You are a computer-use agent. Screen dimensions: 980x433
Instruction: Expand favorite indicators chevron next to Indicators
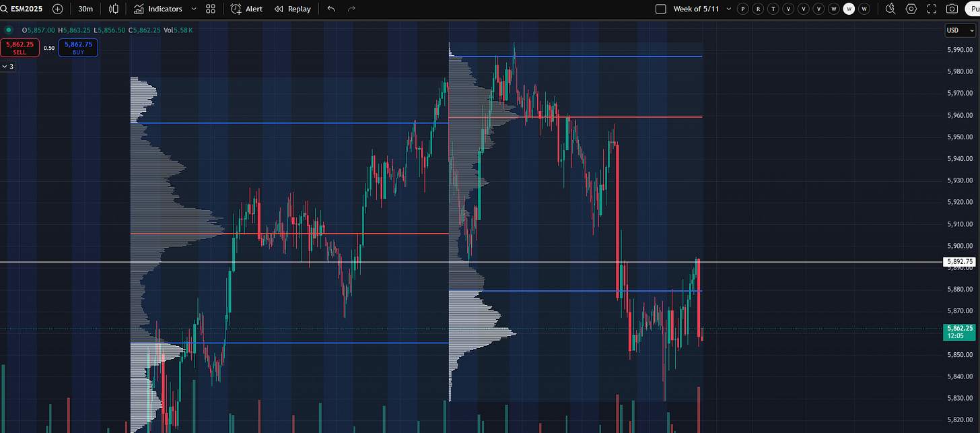(194, 9)
